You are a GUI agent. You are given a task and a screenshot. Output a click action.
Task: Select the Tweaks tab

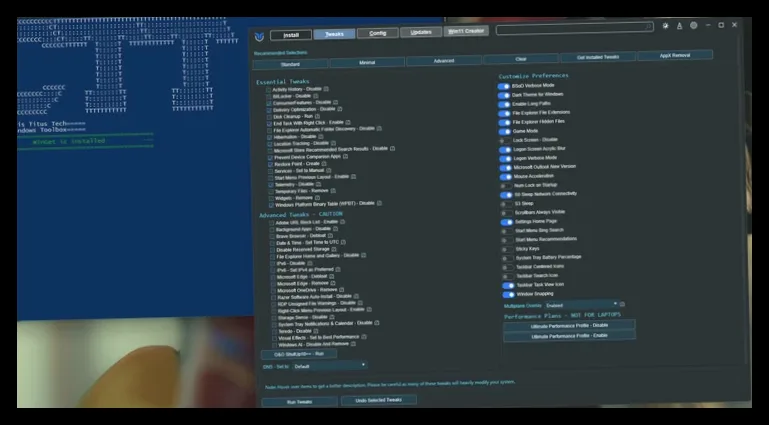[x=334, y=34]
